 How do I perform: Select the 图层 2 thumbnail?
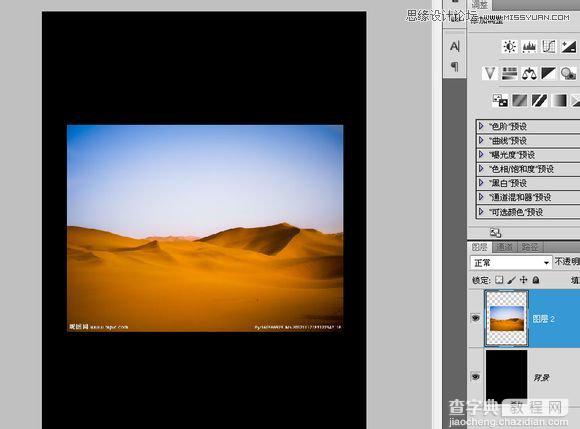(506, 318)
